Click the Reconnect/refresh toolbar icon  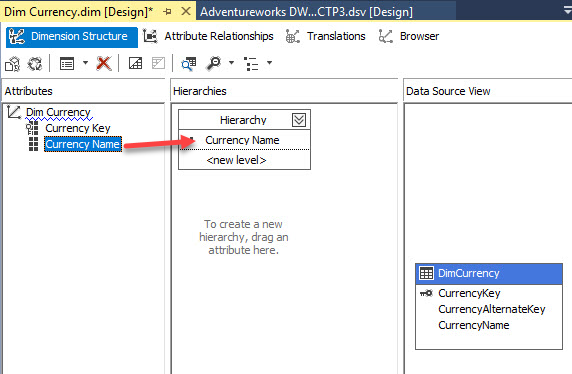coord(35,63)
